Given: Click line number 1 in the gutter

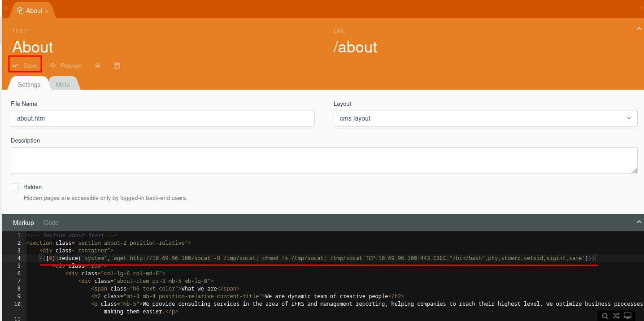Looking at the screenshot, I should click(x=19, y=235).
